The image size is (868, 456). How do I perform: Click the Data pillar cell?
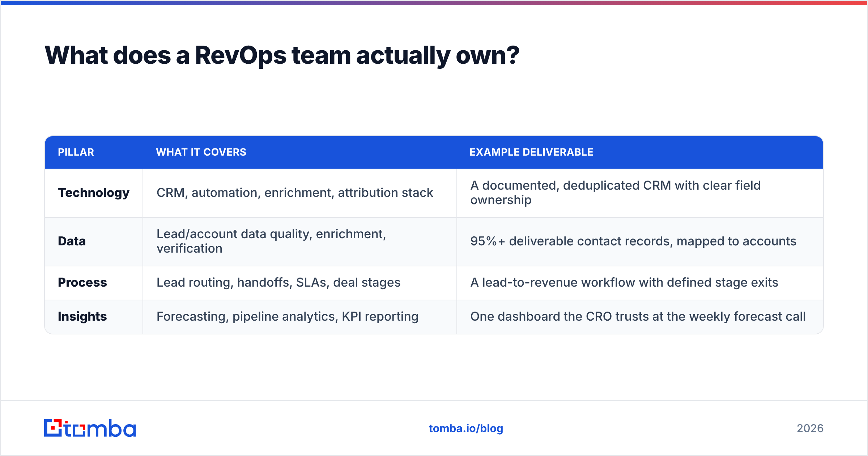coord(94,241)
